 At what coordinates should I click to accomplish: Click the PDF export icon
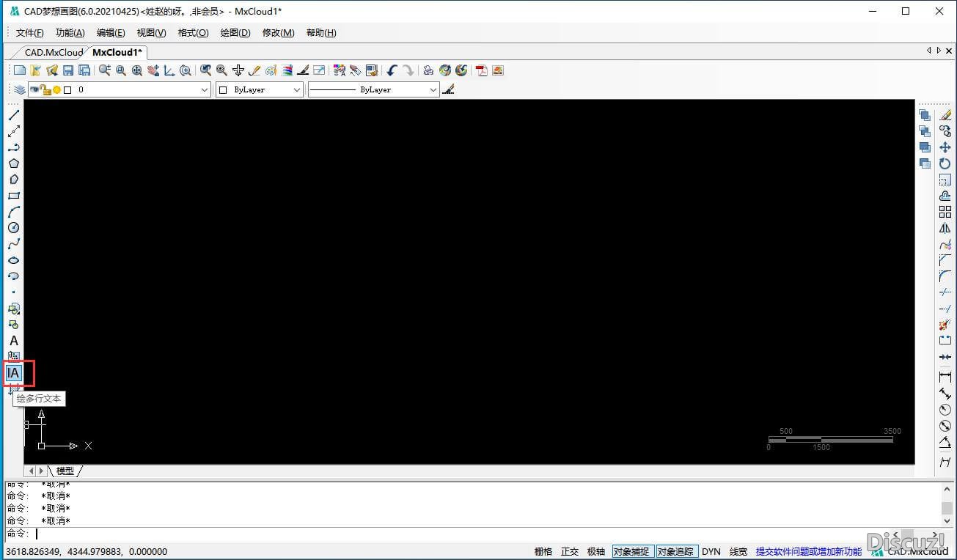pos(482,70)
